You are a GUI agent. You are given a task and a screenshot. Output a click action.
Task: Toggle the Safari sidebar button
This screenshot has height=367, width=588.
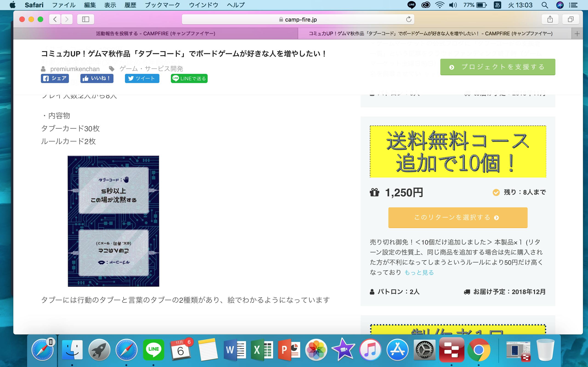(85, 19)
